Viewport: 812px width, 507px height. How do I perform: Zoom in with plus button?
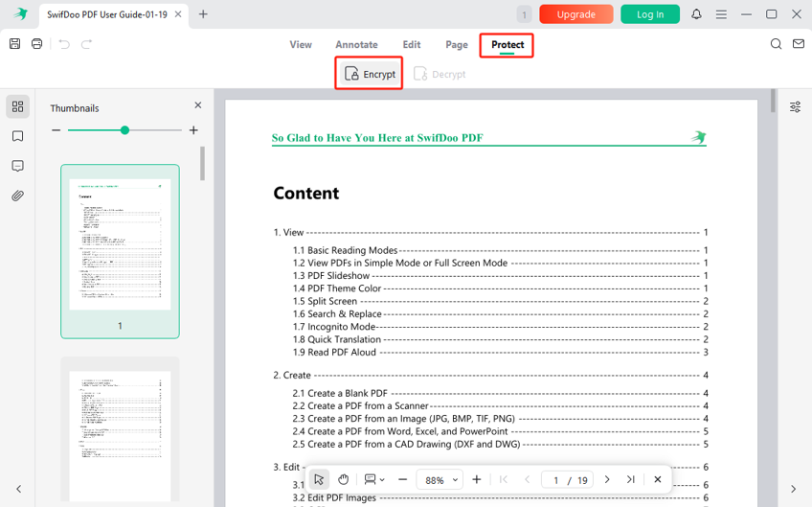point(477,479)
